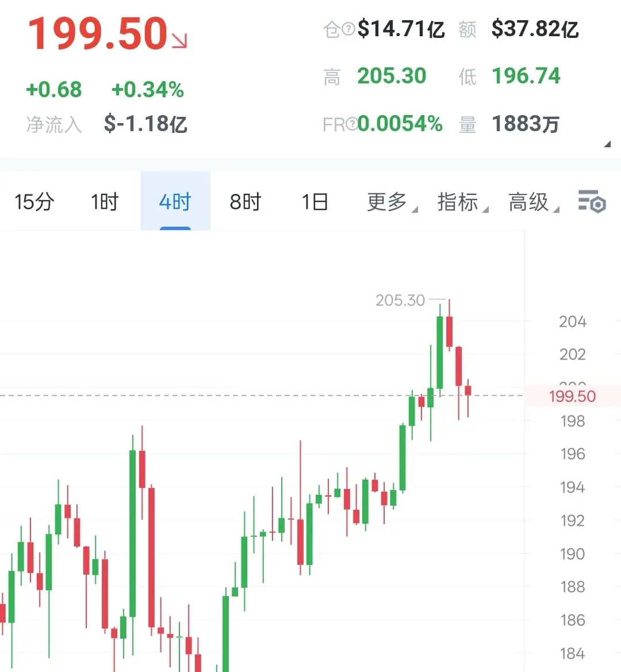Viewport: 621px width, 672px height.
Task: Switch to the 1日 timeframe
Action: 315,201
